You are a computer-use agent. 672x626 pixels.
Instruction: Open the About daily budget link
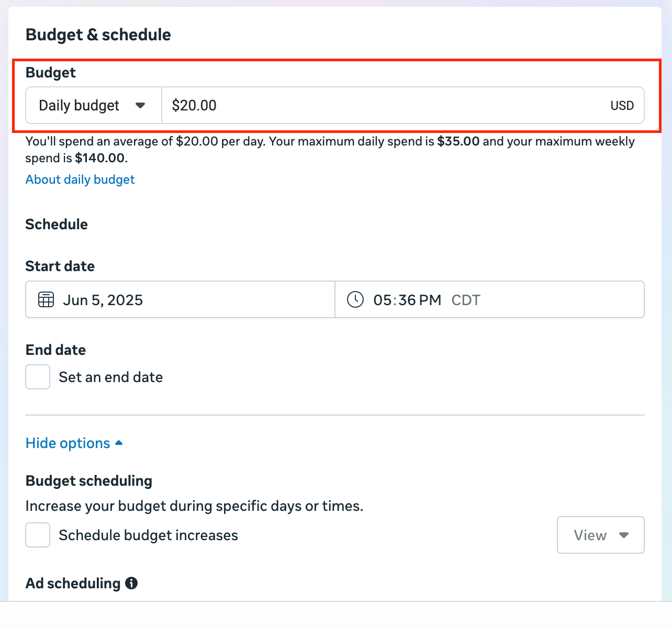pyautogui.click(x=80, y=180)
